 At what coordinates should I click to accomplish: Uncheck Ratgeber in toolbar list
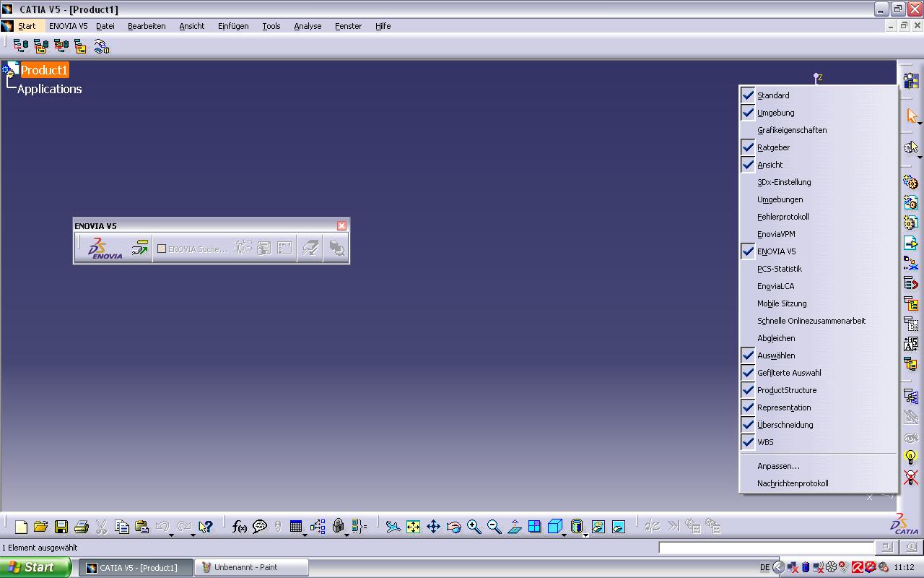coord(819,147)
